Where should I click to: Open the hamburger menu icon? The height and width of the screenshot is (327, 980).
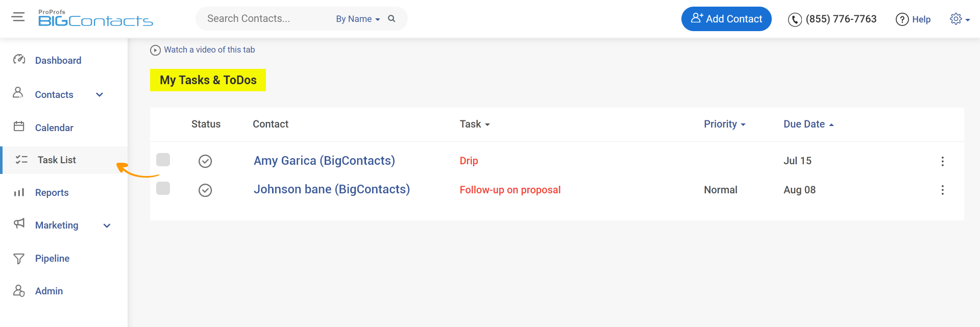pos(18,17)
